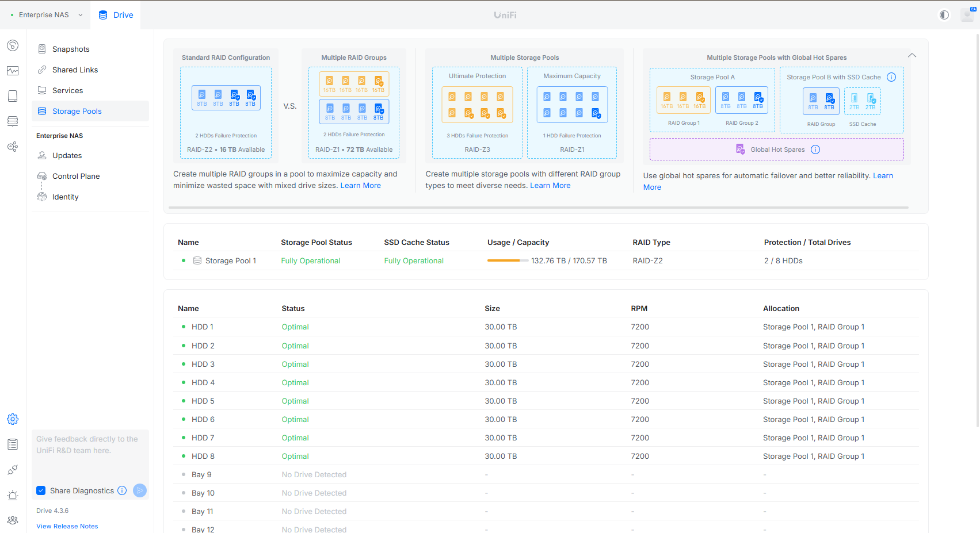
Task: Click the '132.76 TB / 170.57 TB' value
Action: (x=569, y=260)
